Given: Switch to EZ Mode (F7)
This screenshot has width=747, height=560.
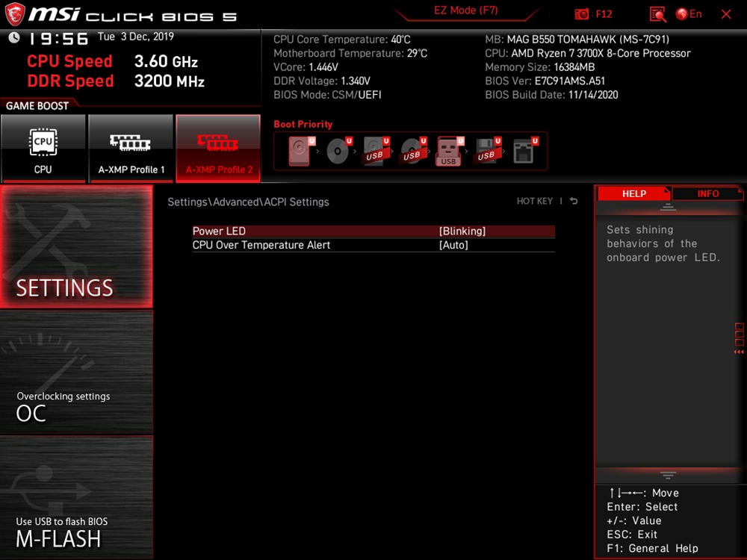Looking at the screenshot, I should coord(466,11).
